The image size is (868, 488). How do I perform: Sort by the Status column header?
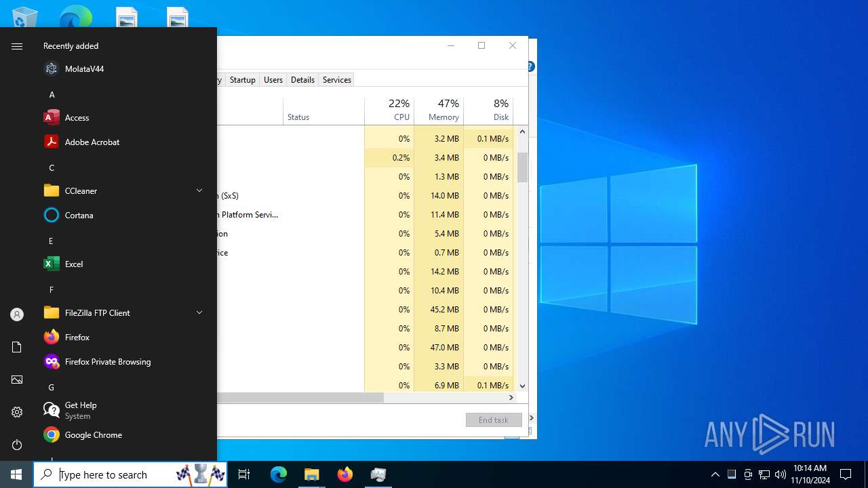coord(323,110)
